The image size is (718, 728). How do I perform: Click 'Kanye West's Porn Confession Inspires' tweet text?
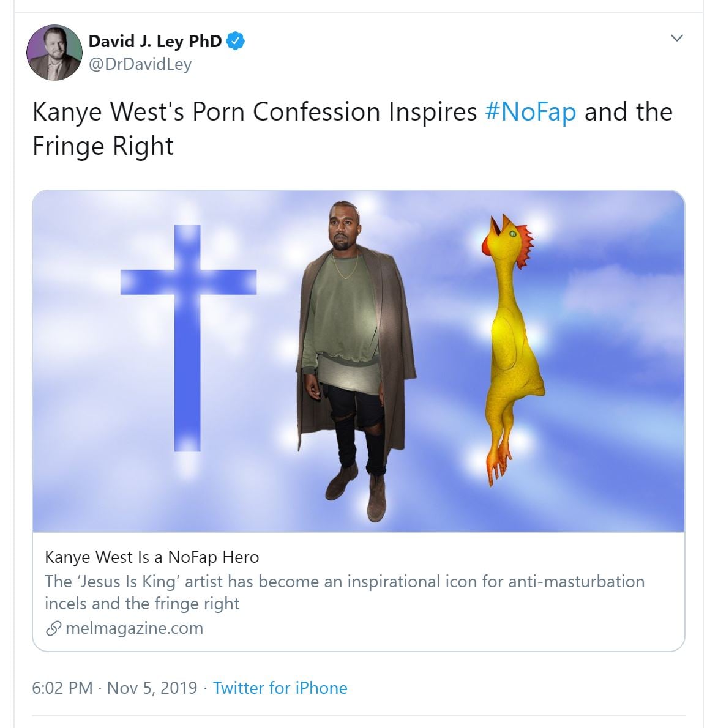(x=253, y=112)
